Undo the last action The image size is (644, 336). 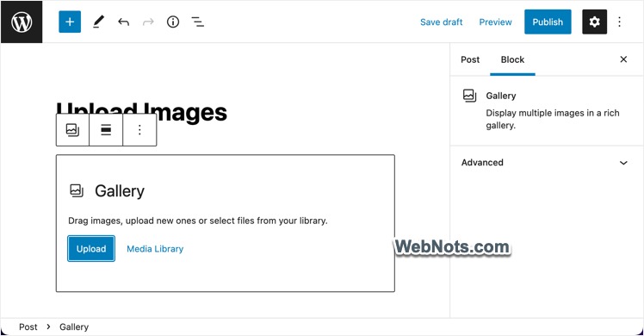click(123, 22)
